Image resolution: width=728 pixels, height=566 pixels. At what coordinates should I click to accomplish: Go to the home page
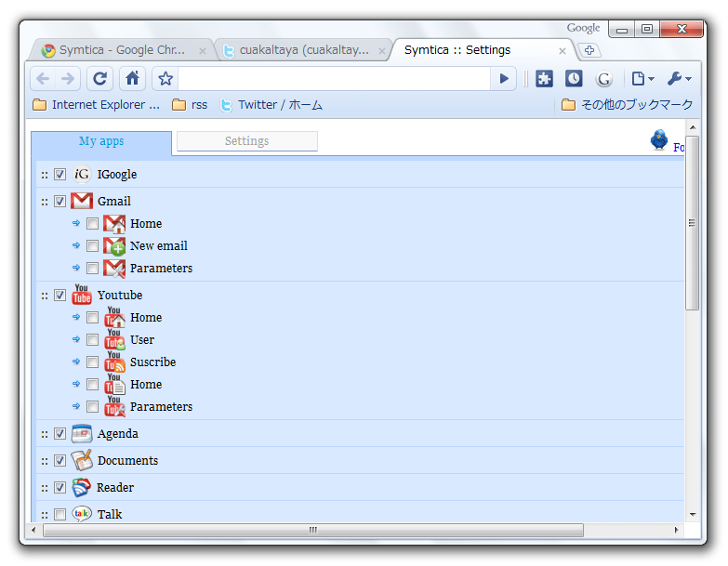[132, 78]
